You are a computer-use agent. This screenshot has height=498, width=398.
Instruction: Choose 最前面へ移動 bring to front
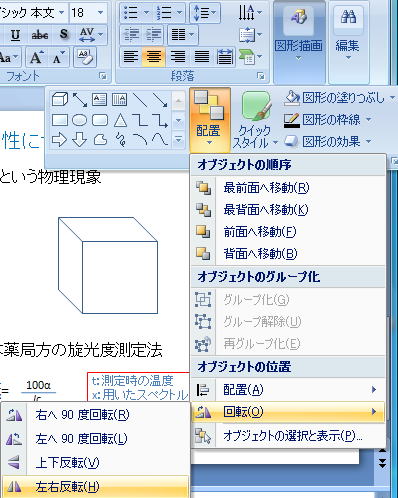(288, 188)
